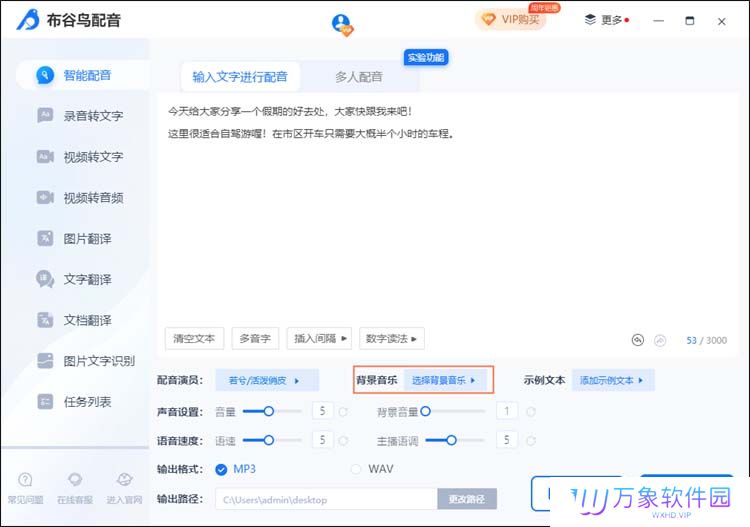The height and width of the screenshot is (527, 750).
Task: Maximize the window
Action: 690,21
